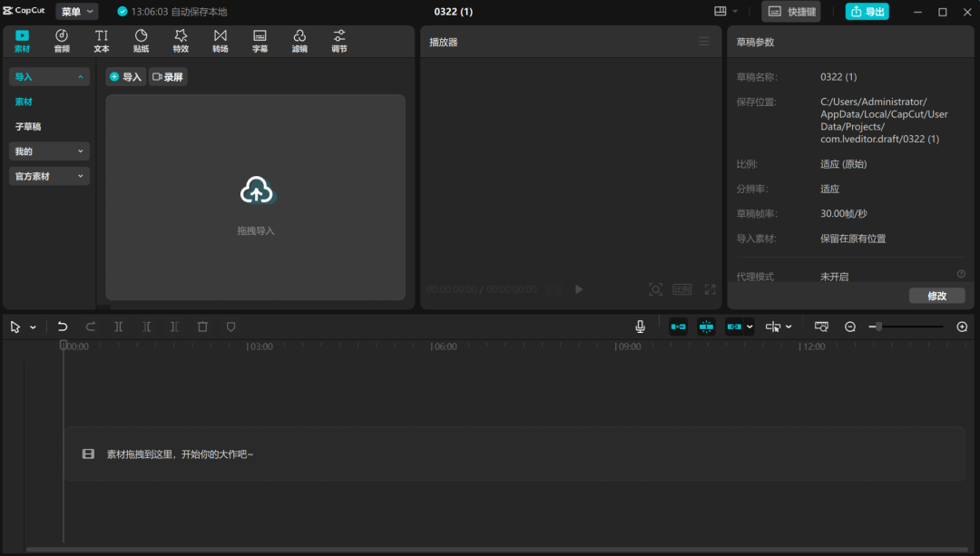Click the 导出 export button
Viewport: 980px width, 556px height.
[x=867, y=11]
